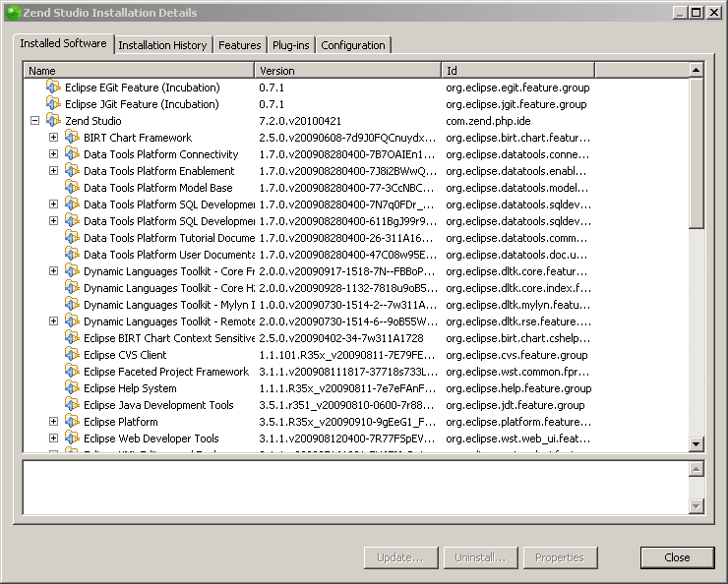
Task: Expand the BIRT Chart Framework node
Action: (53, 138)
